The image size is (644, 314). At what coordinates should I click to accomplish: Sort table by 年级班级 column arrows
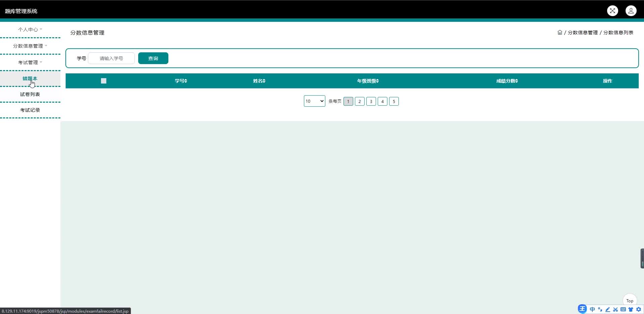pos(377,81)
